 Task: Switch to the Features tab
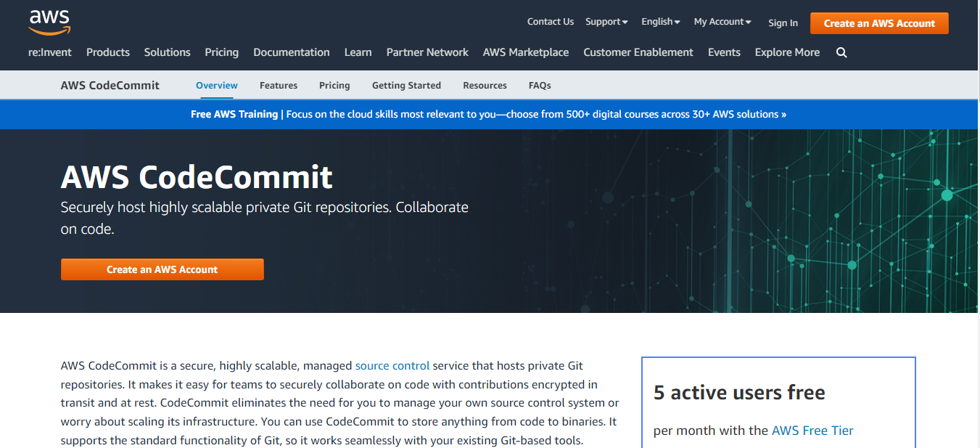279,85
